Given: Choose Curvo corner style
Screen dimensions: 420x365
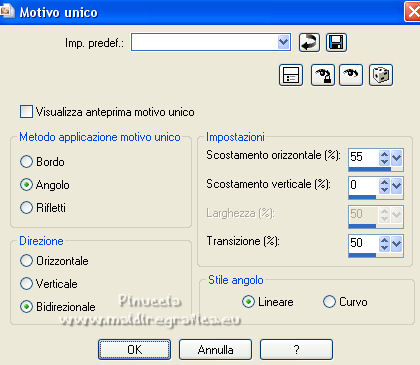Looking at the screenshot, I should click(329, 302).
